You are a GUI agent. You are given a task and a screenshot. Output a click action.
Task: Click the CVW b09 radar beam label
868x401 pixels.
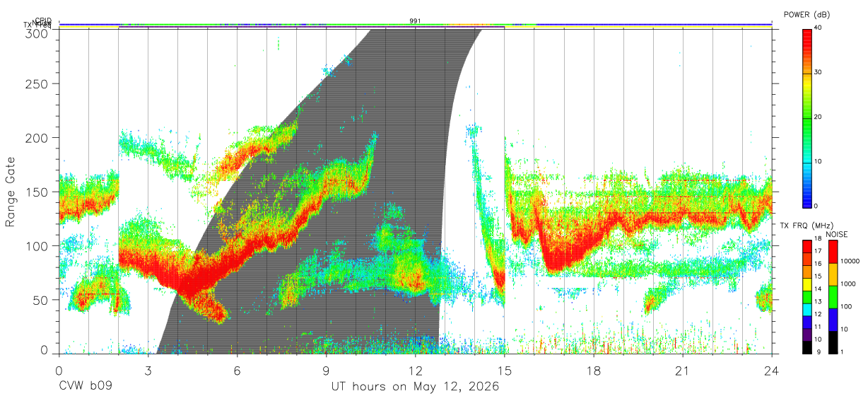(86, 387)
